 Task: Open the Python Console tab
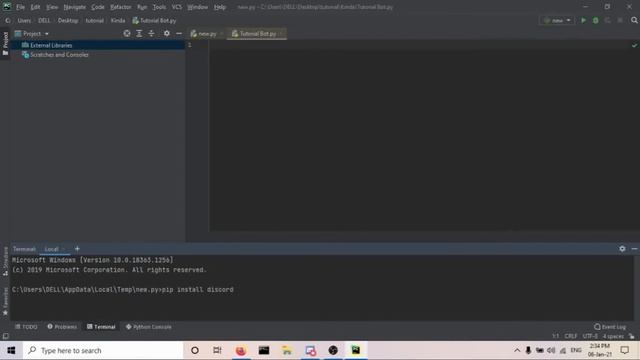[149, 327]
